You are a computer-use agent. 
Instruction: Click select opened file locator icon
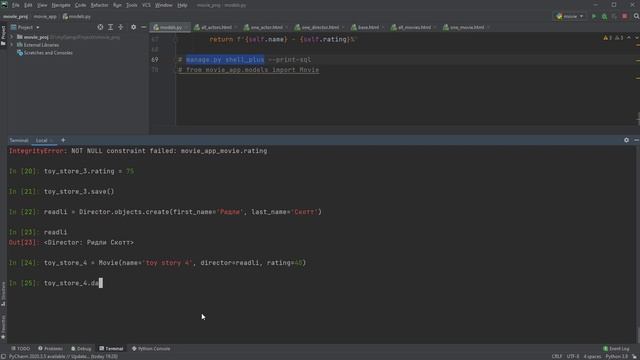100,27
